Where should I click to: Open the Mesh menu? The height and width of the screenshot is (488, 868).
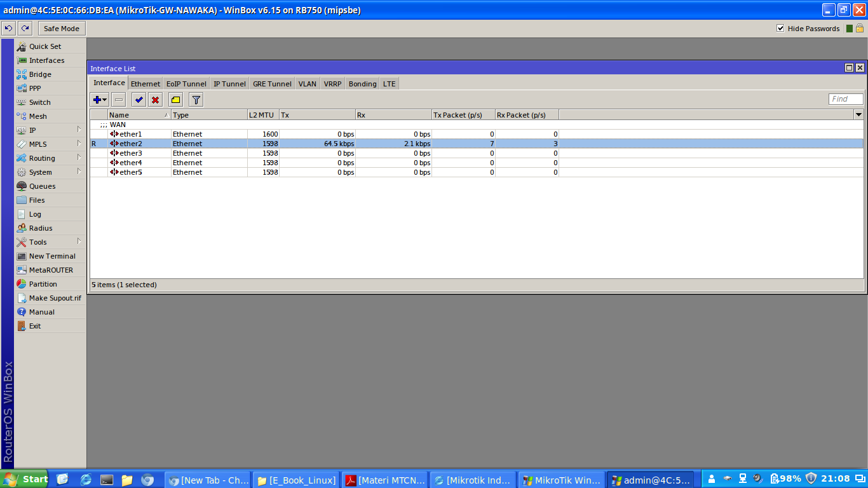(x=50, y=116)
